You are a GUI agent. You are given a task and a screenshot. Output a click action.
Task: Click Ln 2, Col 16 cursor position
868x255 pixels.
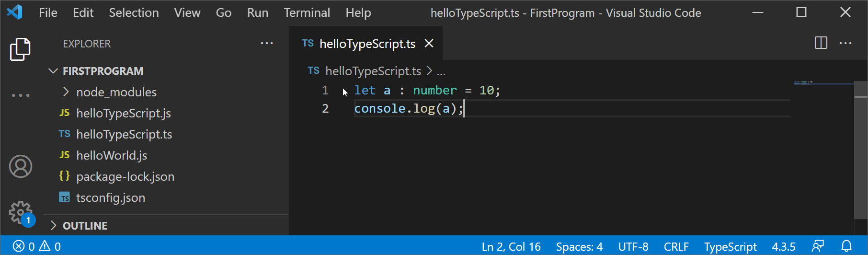coord(511,246)
